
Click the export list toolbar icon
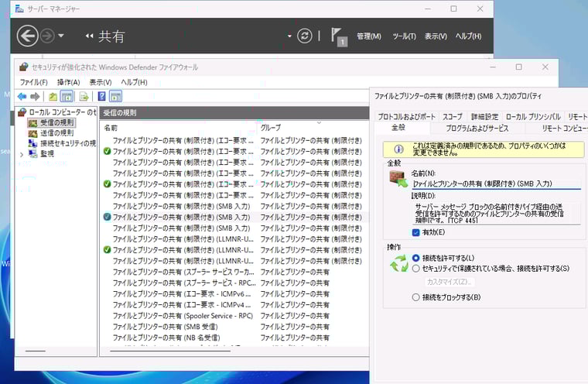[83, 97]
